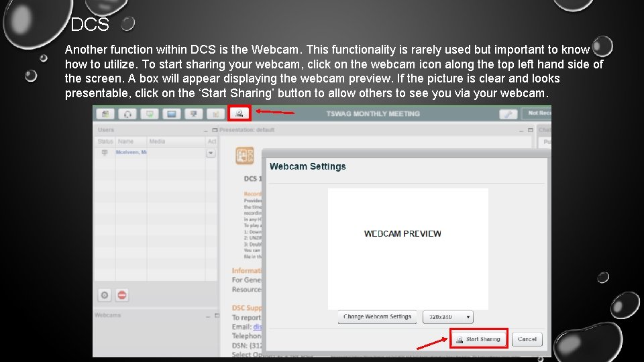This screenshot has width=644, height=362.
Task: Click Start Sharing button
Action: coord(479,339)
